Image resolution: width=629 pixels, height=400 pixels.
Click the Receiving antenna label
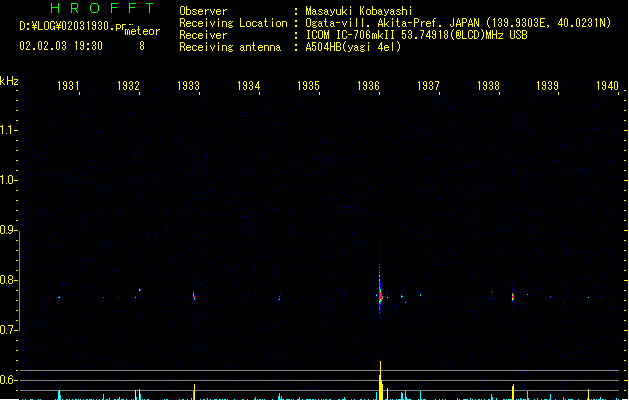(230, 47)
